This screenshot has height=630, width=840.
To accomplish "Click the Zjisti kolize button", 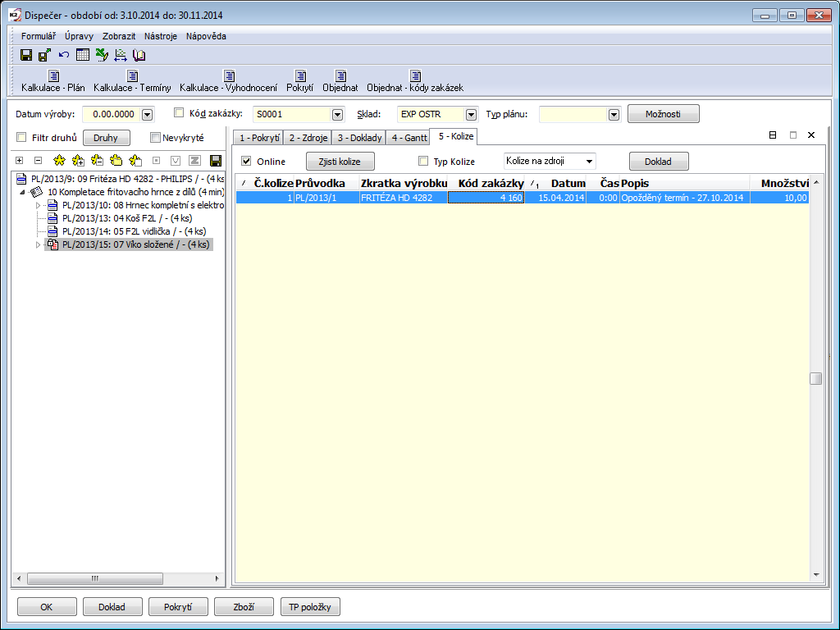I will (340, 162).
